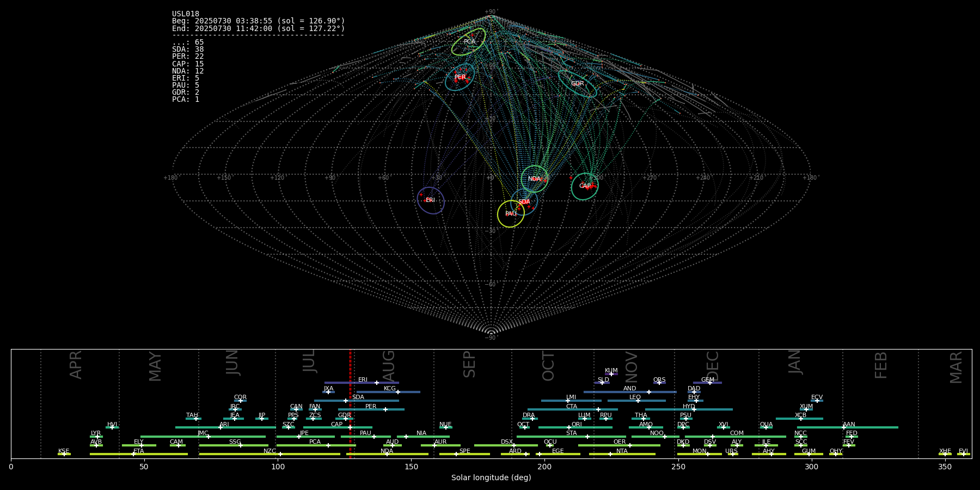Click the KUM shower label in the timeline
Viewport: 980px width, 490px height.
click(x=611, y=371)
